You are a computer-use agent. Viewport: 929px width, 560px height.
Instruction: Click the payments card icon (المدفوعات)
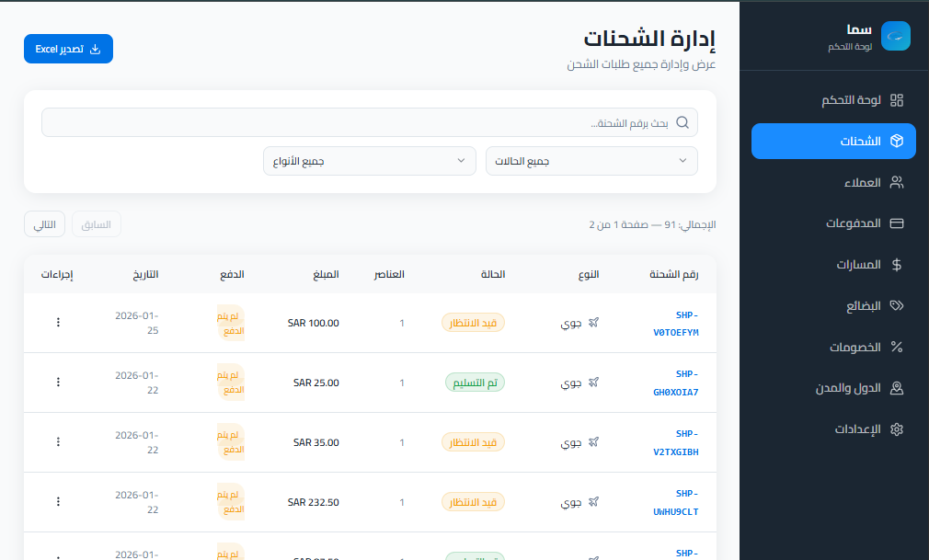pos(898,223)
